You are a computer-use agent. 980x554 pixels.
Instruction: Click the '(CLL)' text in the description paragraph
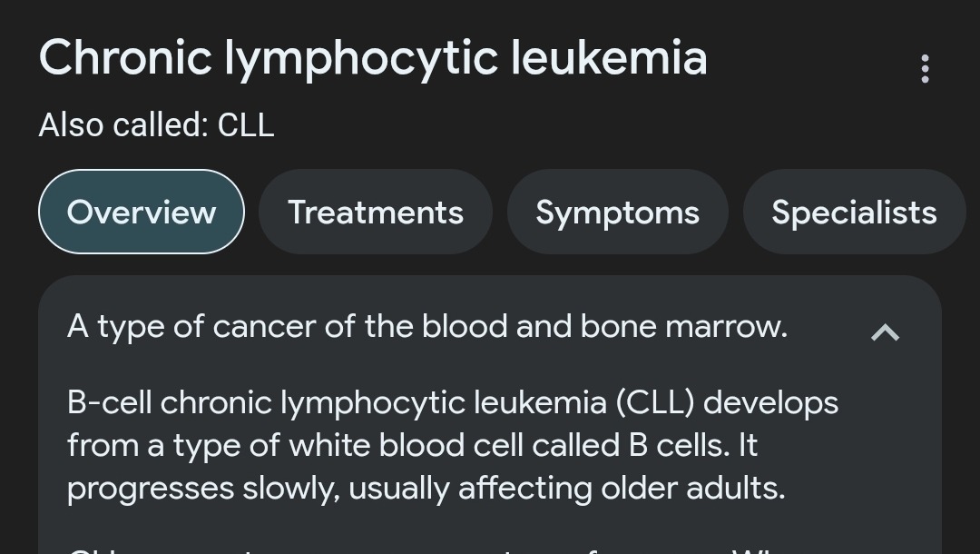coord(655,403)
